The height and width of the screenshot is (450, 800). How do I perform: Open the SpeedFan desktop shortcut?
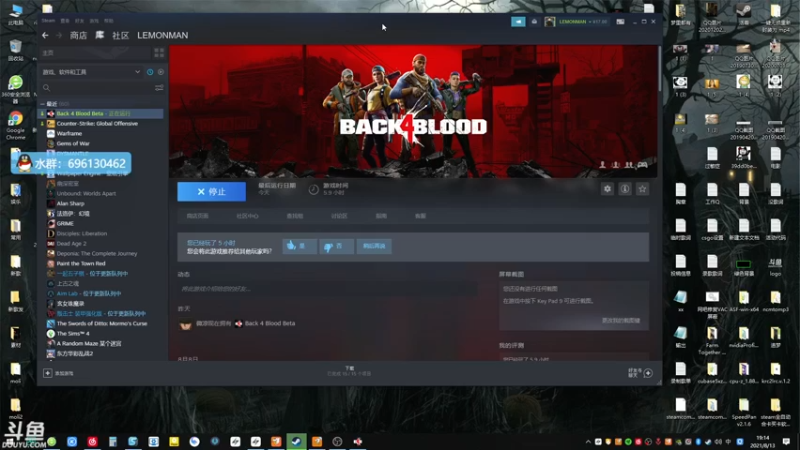[743, 412]
